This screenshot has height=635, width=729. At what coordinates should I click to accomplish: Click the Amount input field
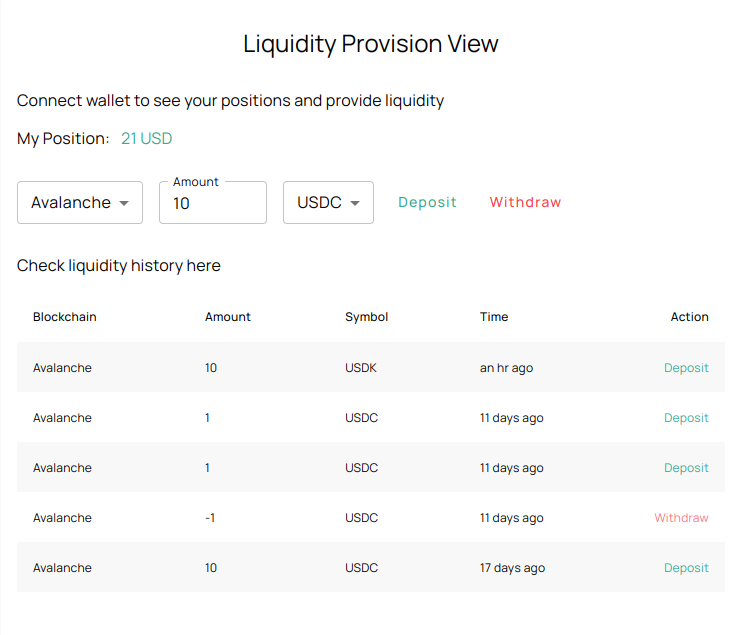coord(212,203)
